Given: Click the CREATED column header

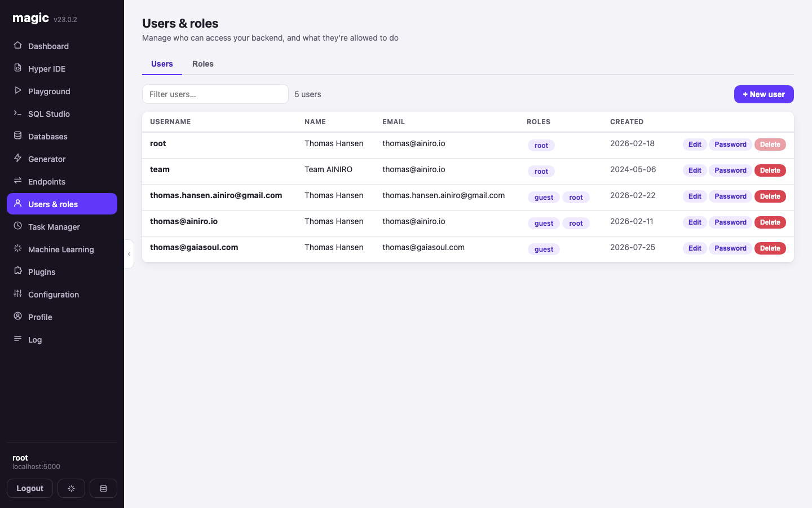Looking at the screenshot, I should click(626, 122).
